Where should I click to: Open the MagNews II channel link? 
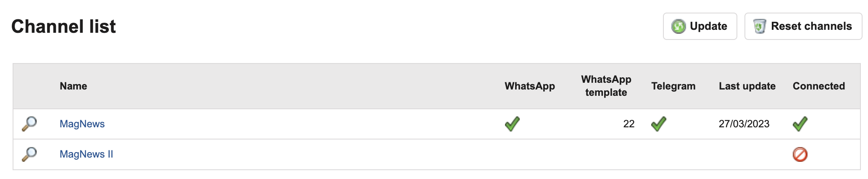pyautogui.click(x=86, y=154)
